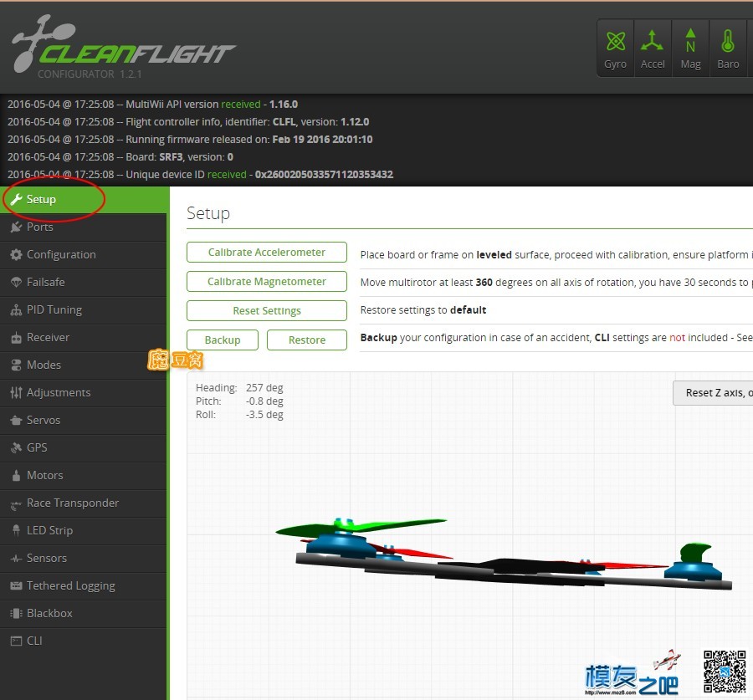Click the Setup page heading
The height and width of the screenshot is (700, 753).
click(x=208, y=213)
